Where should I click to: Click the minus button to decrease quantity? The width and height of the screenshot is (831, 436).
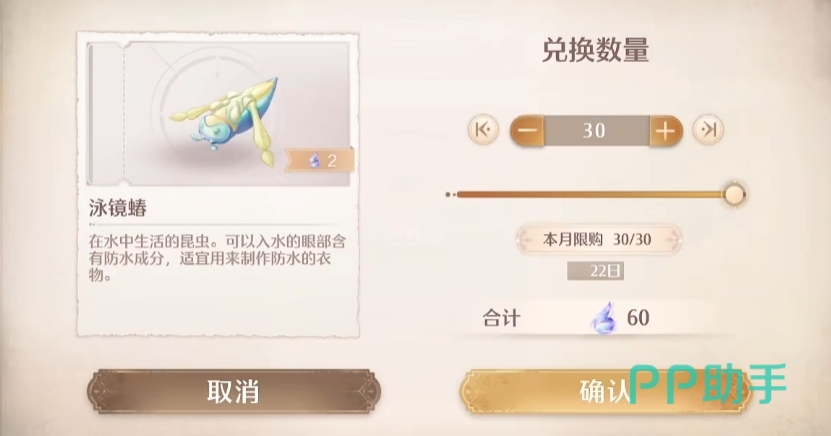[527, 130]
